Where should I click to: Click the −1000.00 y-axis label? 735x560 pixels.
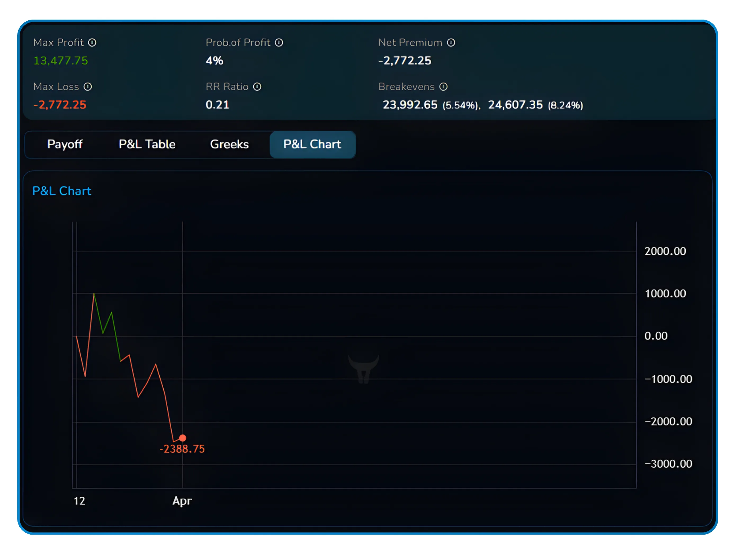point(668,379)
